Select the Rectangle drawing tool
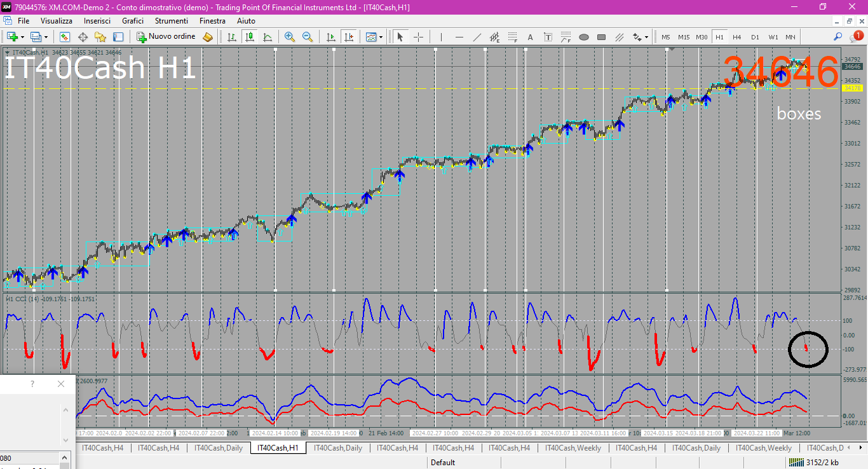 [x=601, y=37]
